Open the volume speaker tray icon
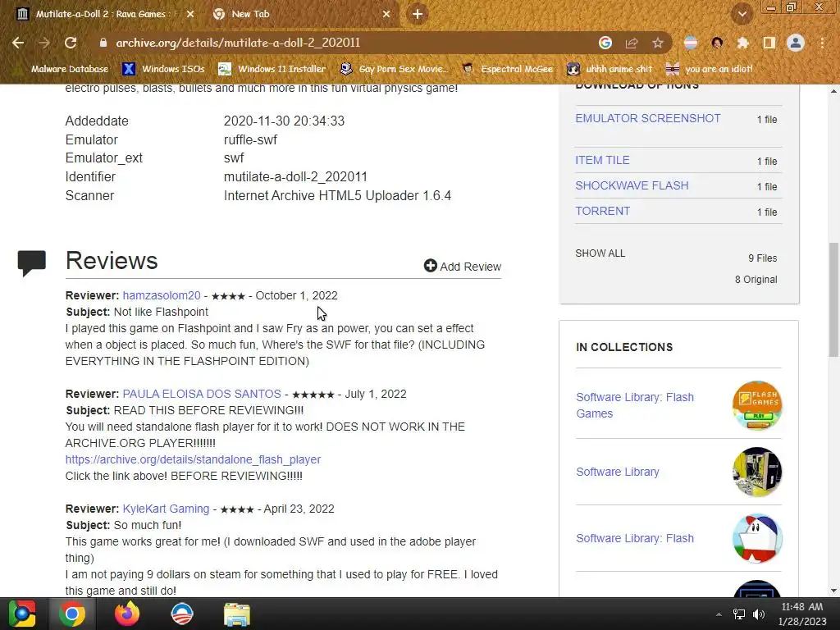Screen dimensions: 840x630 tap(759, 614)
